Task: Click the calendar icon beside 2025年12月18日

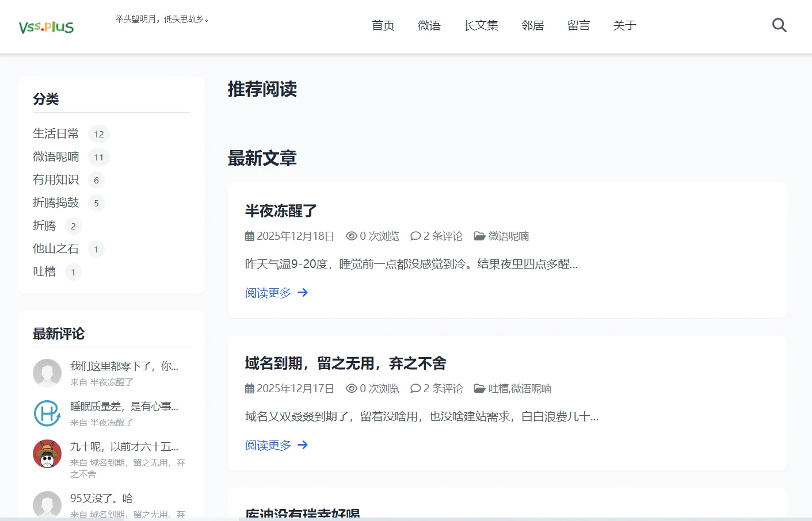Action: tap(248, 236)
